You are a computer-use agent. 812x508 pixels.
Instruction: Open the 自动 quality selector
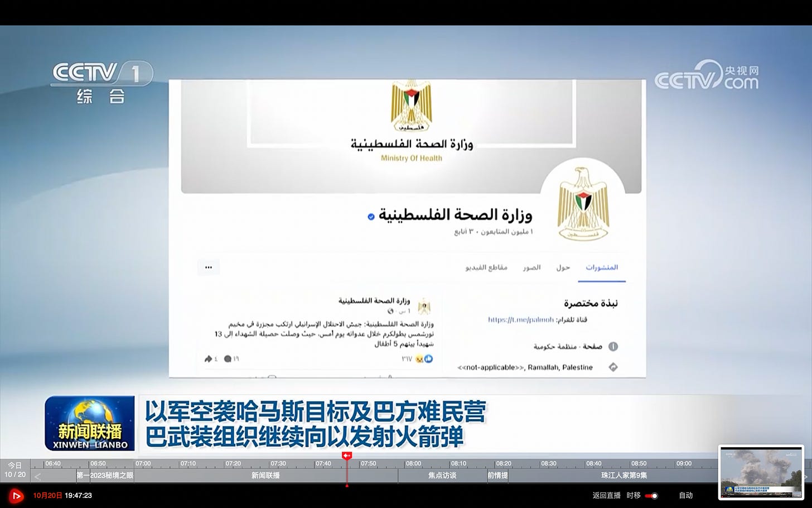[685, 496]
